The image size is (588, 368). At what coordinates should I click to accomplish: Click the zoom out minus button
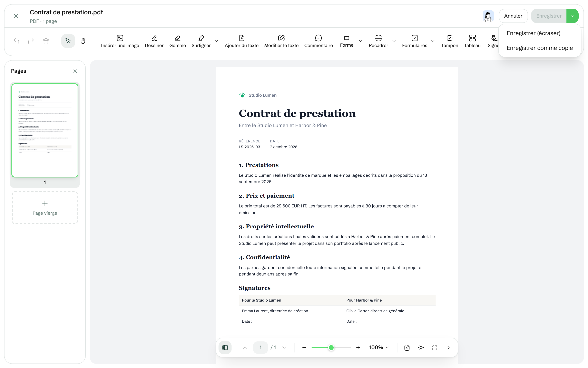(x=304, y=348)
